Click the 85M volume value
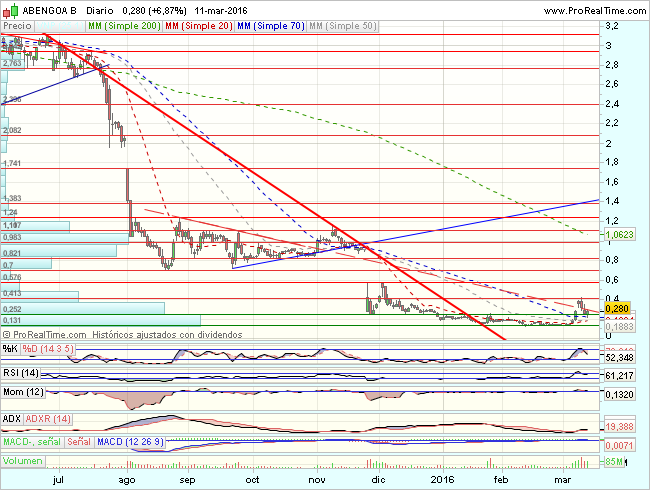Screen dimensions: 650x490 [x=614, y=461]
